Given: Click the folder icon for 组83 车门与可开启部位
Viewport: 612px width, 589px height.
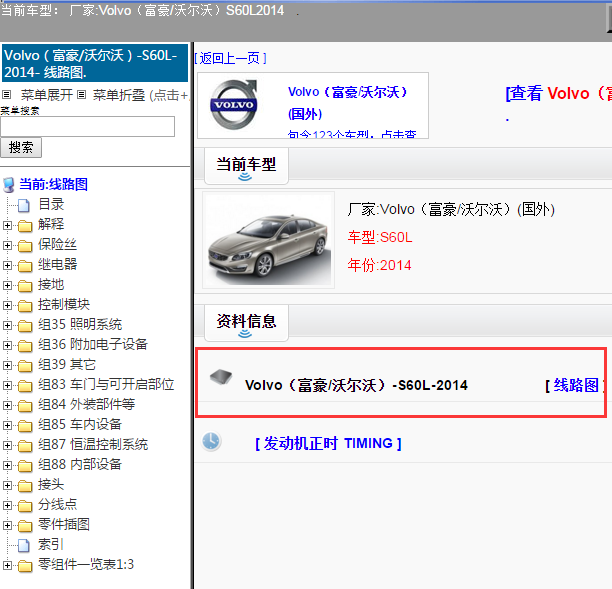Looking at the screenshot, I should (x=25, y=386).
